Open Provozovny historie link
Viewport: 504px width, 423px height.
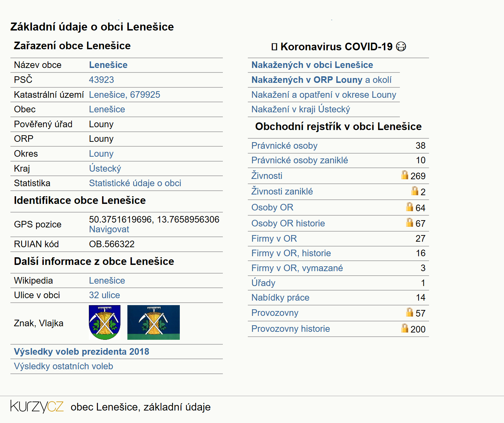point(291,329)
